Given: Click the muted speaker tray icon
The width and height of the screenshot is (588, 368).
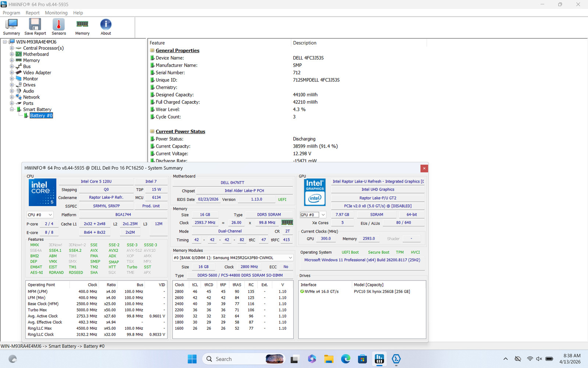Looking at the screenshot, I should pyautogui.click(x=539, y=359).
